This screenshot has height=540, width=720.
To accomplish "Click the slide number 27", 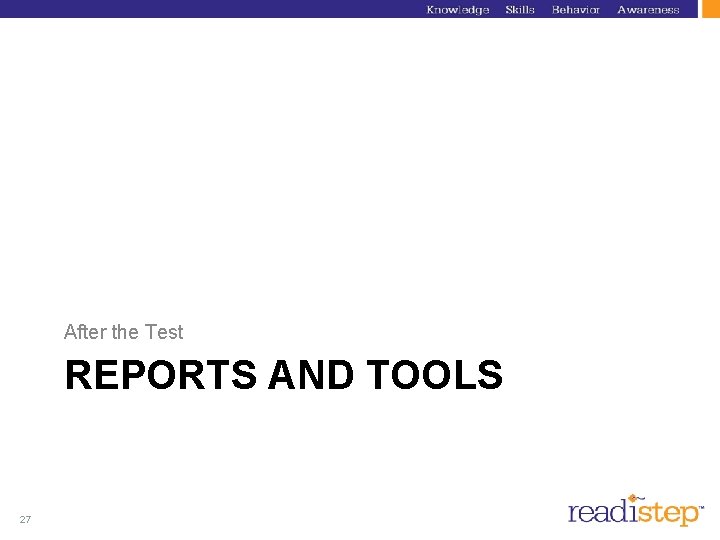I will (25, 519).
